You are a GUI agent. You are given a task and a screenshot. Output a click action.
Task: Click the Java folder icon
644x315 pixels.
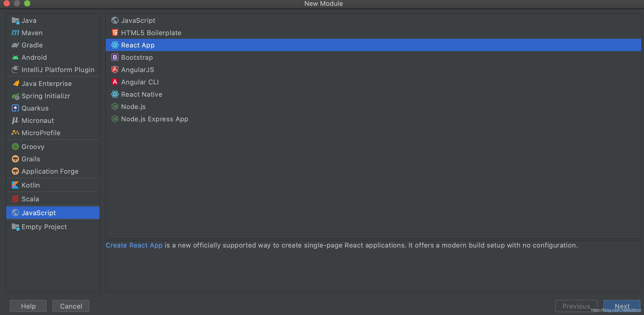click(x=15, y=21)
